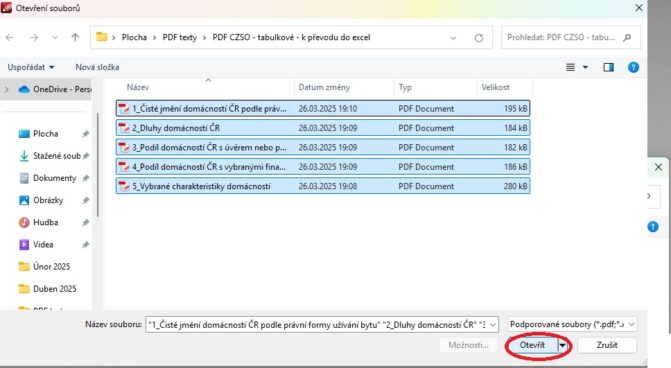Viewport: 671px width, 368px height.
Task: Select file 1_Čisté jmění domácností ČR
Action: pos(323,109)
